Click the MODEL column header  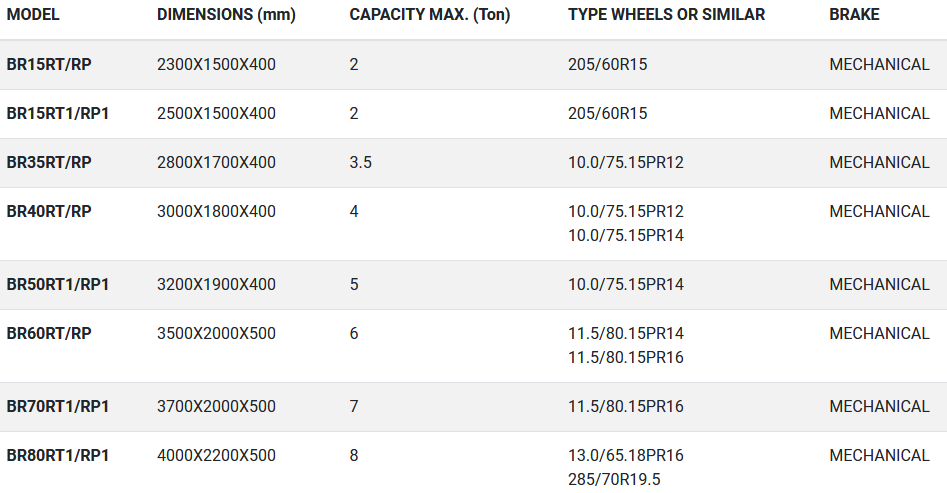coord(33,15)
